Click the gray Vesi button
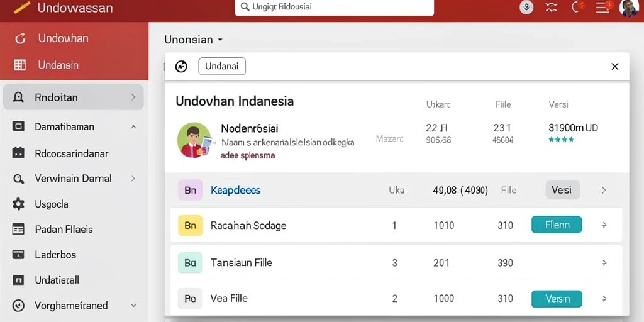This screenshot has height=322, width=644. [x=563, y=190]
